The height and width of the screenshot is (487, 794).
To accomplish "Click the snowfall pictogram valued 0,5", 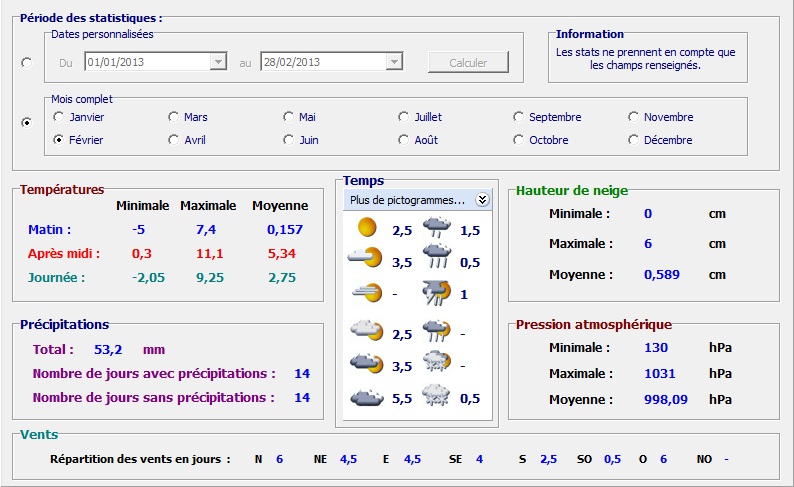I will pos(436,395).
